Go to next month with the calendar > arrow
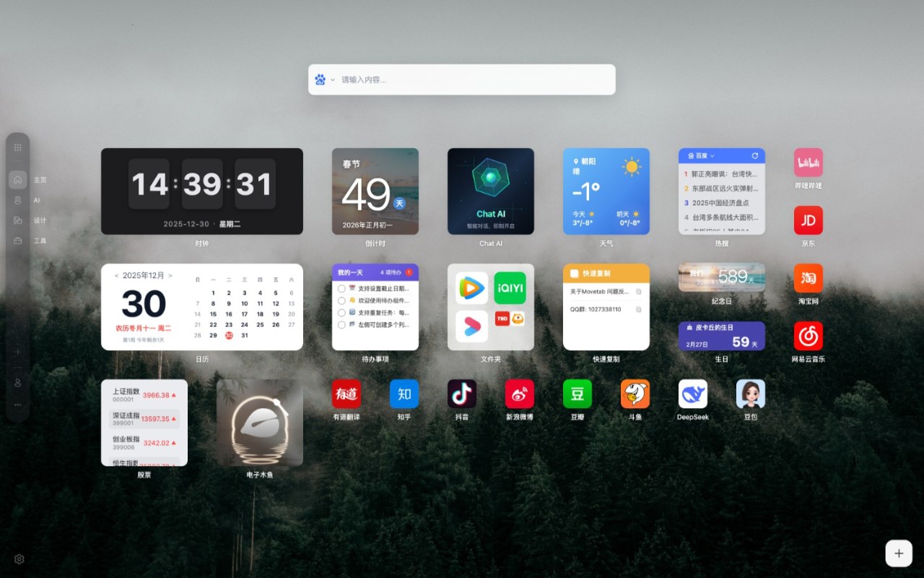This screenshot has height=578, width=924. pos(170,275)
